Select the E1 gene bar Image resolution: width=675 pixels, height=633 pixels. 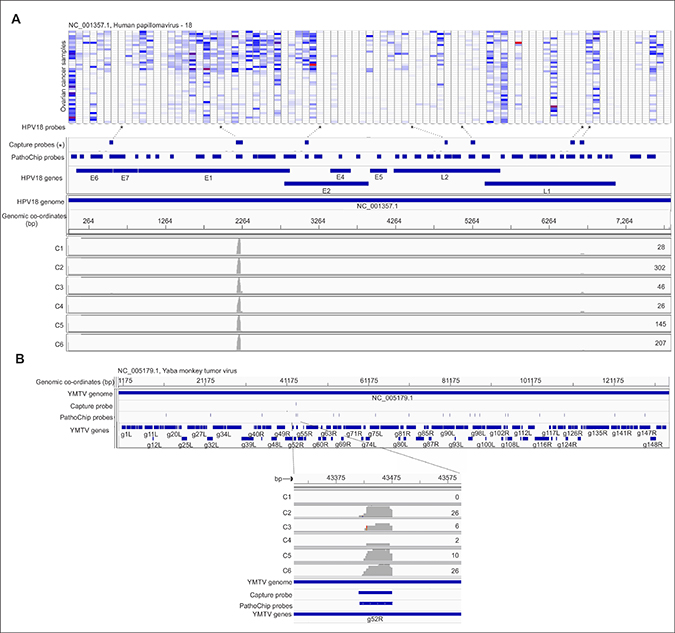pos(208,171)
